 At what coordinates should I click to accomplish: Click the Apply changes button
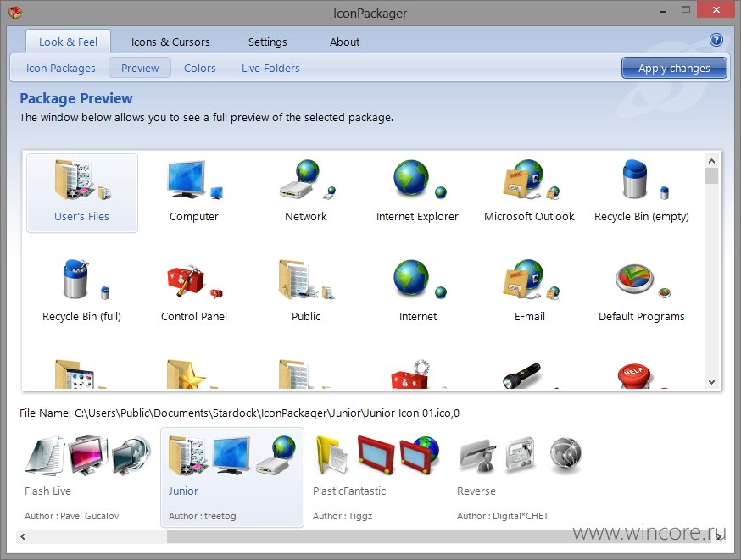[674, 68]
